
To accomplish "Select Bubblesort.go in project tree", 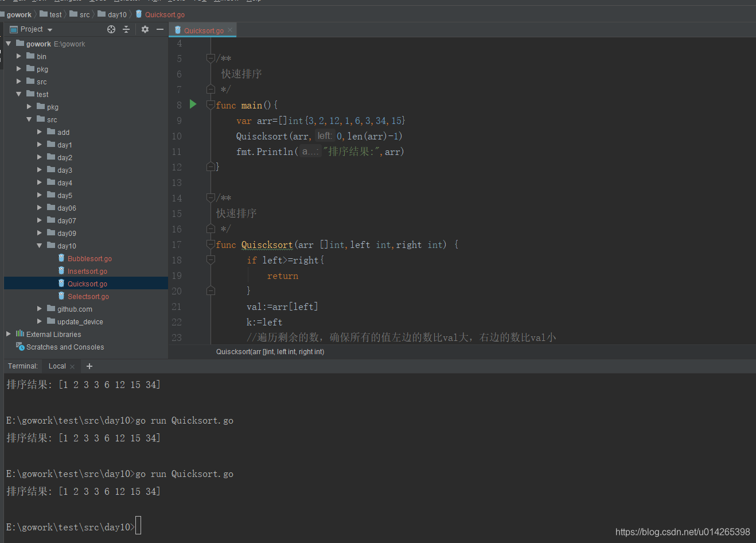I will (89, 259).
